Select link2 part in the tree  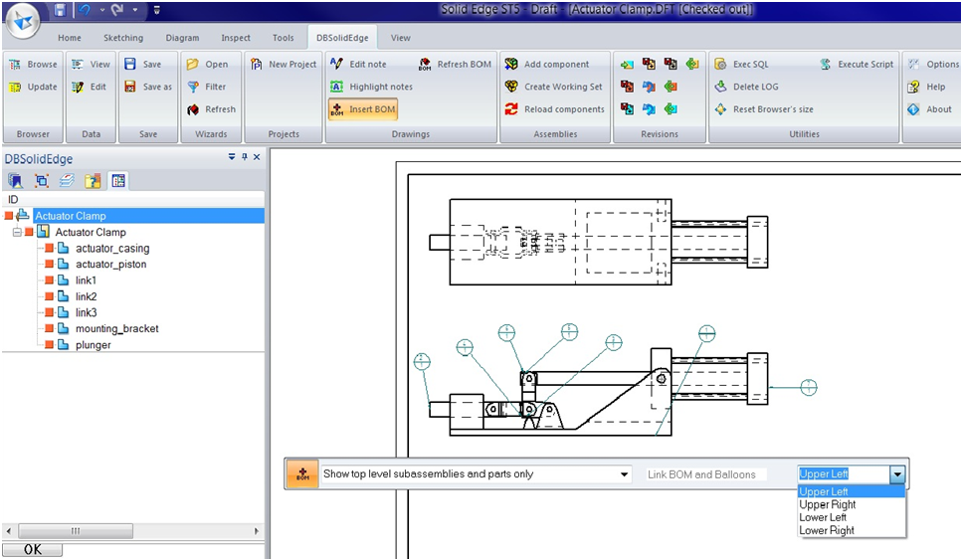pyautogui.click(x=86, y=296)
